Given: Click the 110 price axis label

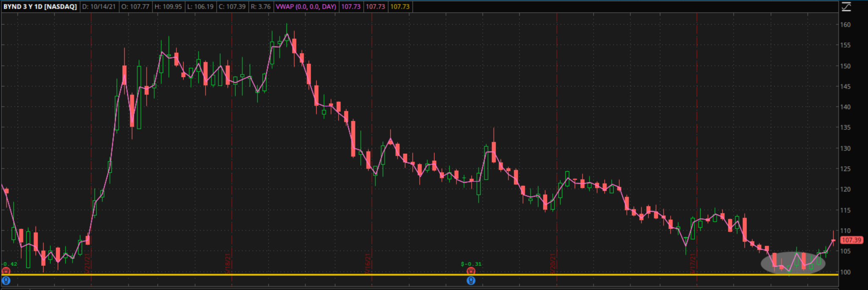Looking at the screenshot, I should (846, 231).
